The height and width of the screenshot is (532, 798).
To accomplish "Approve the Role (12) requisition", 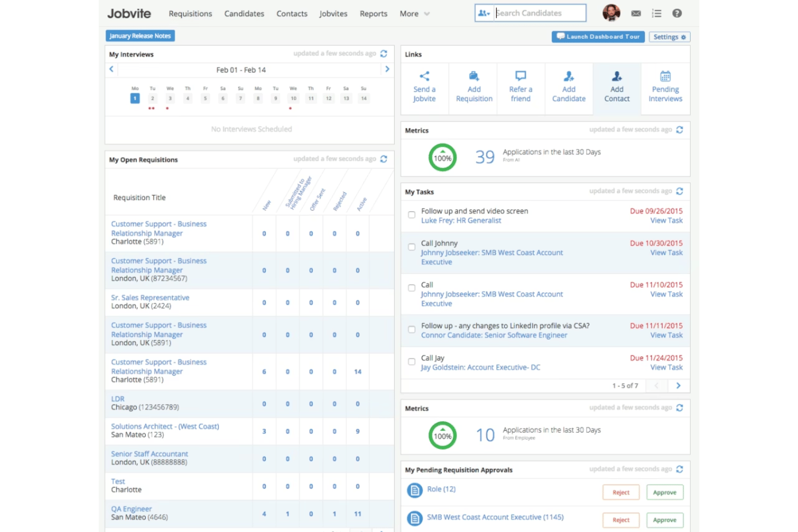I will 664,493.
